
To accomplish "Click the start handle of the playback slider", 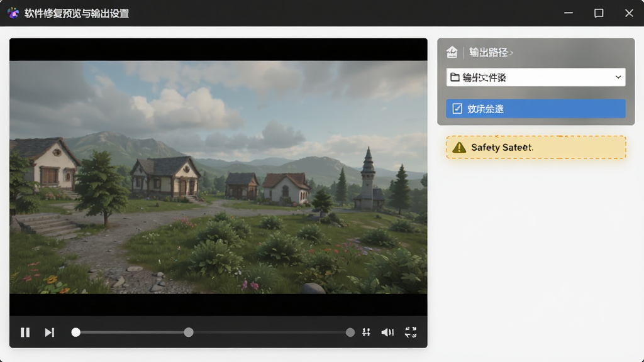I will tap(75, 332).
